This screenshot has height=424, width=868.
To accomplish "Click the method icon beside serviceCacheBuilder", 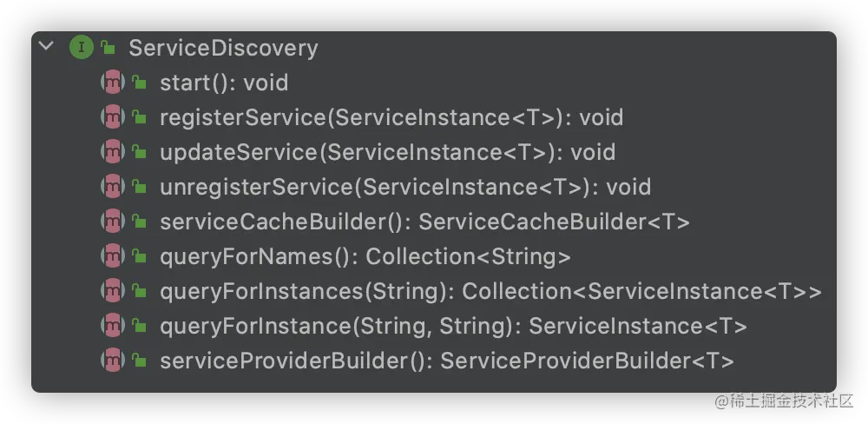I will coord(113,222).
